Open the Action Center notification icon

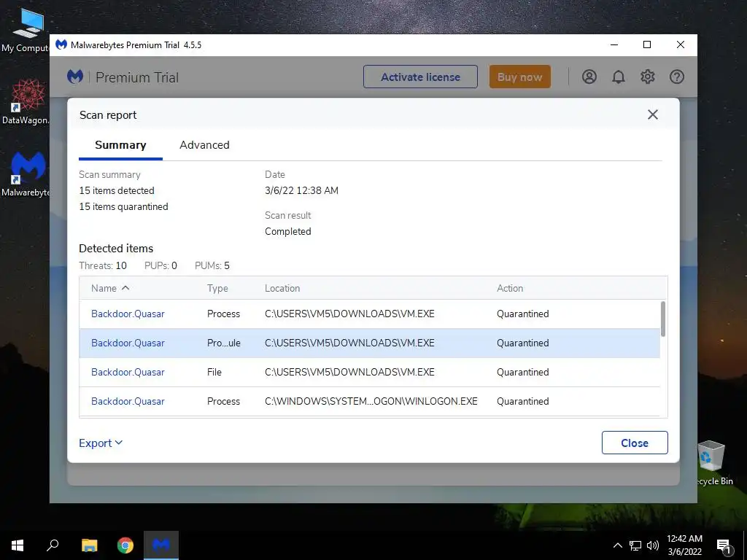(724, 545)
